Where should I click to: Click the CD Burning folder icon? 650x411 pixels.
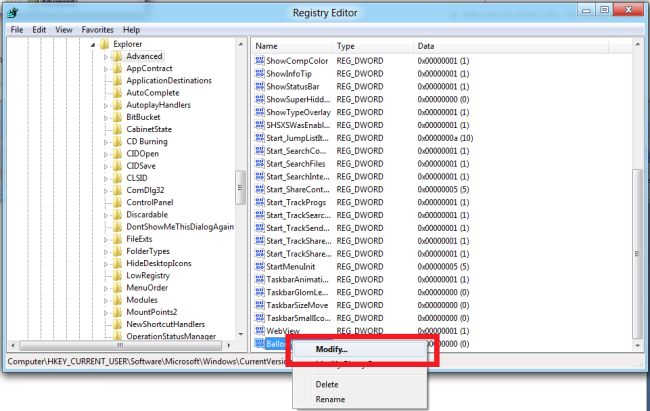tap(118, 141)
